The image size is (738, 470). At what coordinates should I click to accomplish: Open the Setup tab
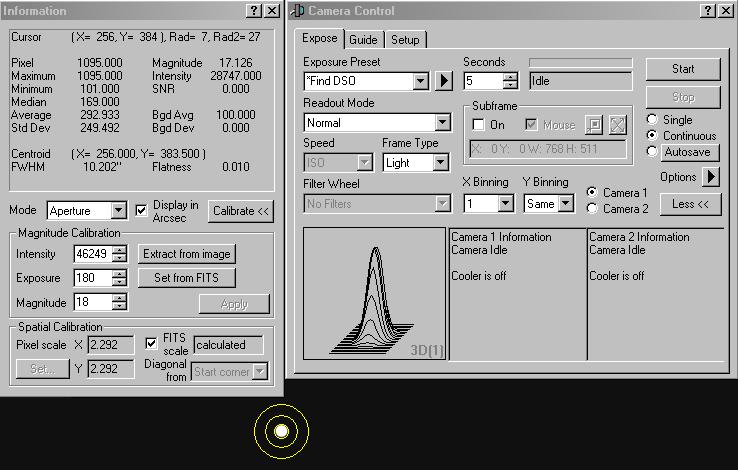pos(405,40)
